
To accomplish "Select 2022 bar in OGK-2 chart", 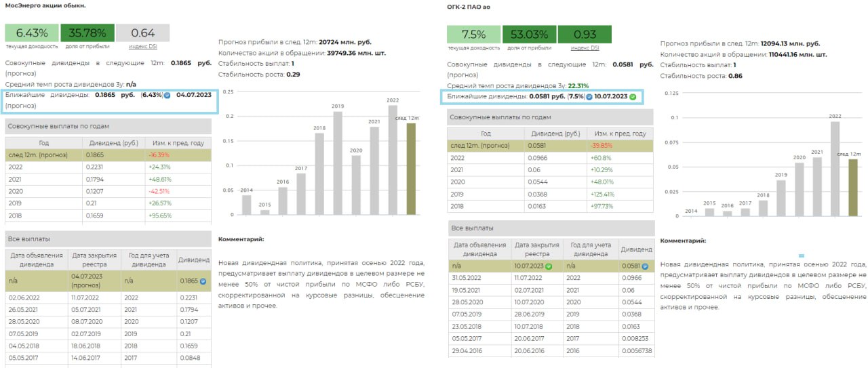I will click(x=835, y=169).
